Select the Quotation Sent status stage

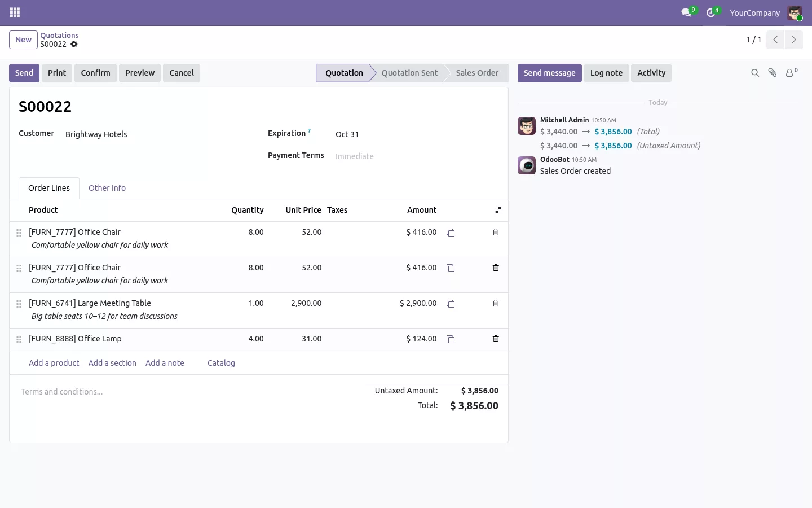[409, 73]
